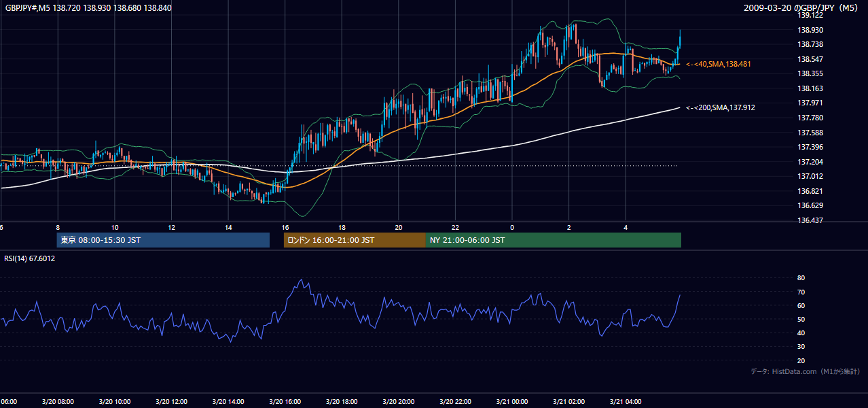Click hour 18 tick under price chart
The width and height of the screenshot is (868, 408).
[x=342, y=228]
